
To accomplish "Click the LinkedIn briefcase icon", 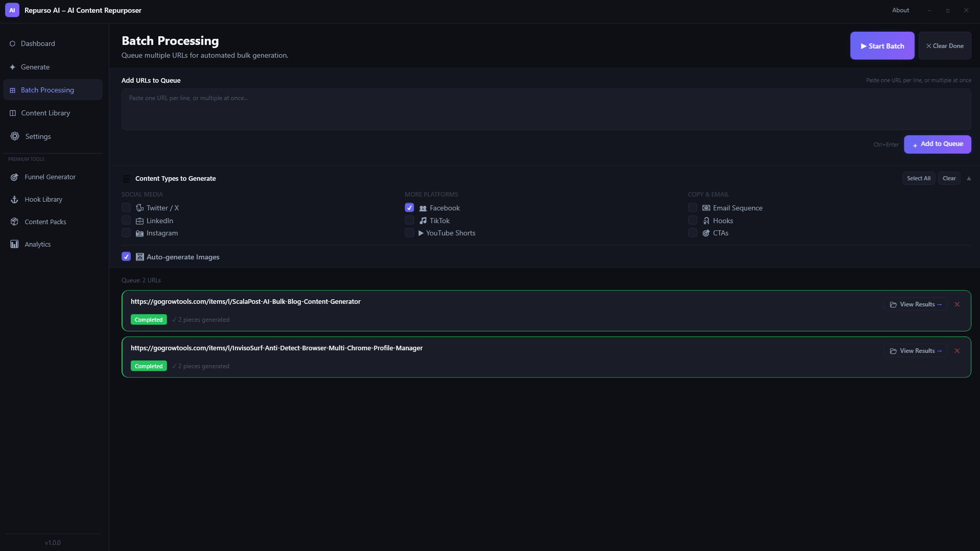I will point(139,221).
